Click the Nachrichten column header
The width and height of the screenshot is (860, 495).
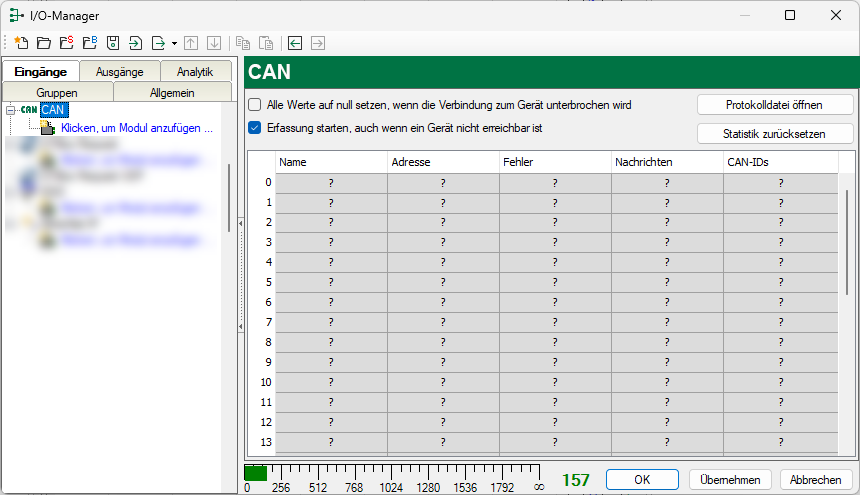(667, 162)
